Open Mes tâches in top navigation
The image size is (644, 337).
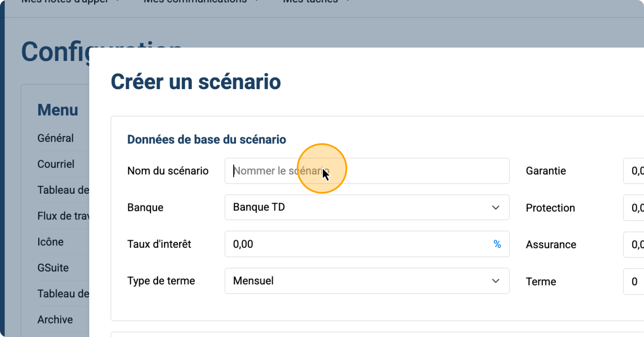[x=315, y=1]
